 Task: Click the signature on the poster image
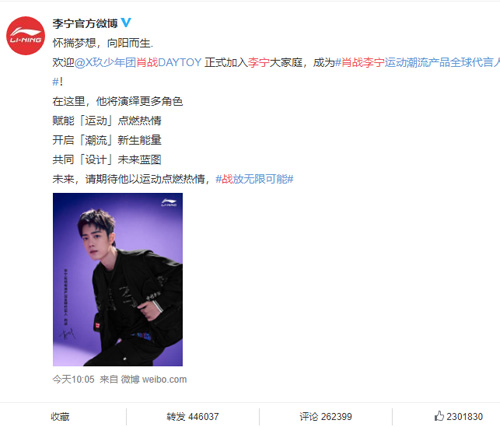click(68, 333)
